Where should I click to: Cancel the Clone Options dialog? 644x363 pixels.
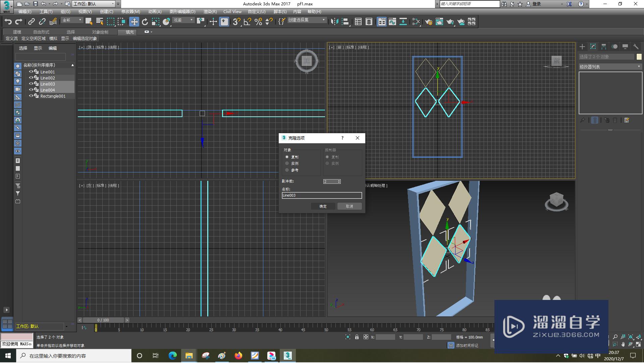350,206
